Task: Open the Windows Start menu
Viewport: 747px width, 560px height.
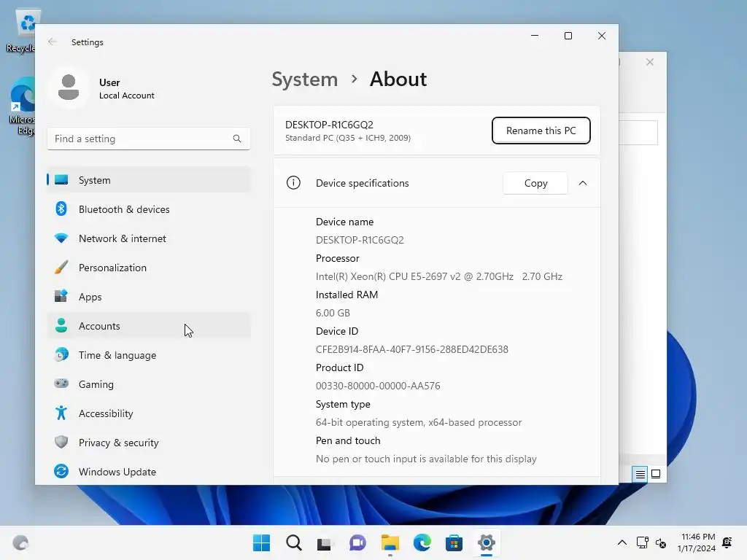Action: (x=262, y=542)
